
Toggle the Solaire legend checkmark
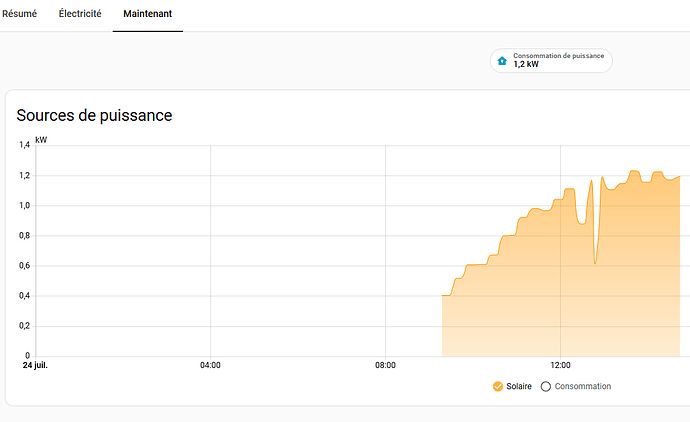pyautogui.click(x=498, y=386)
